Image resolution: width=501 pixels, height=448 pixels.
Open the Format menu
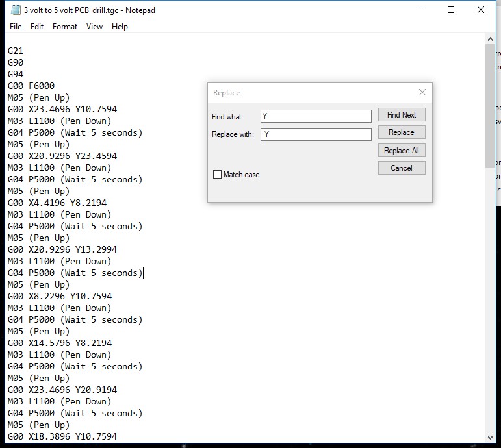click(65, 27)
